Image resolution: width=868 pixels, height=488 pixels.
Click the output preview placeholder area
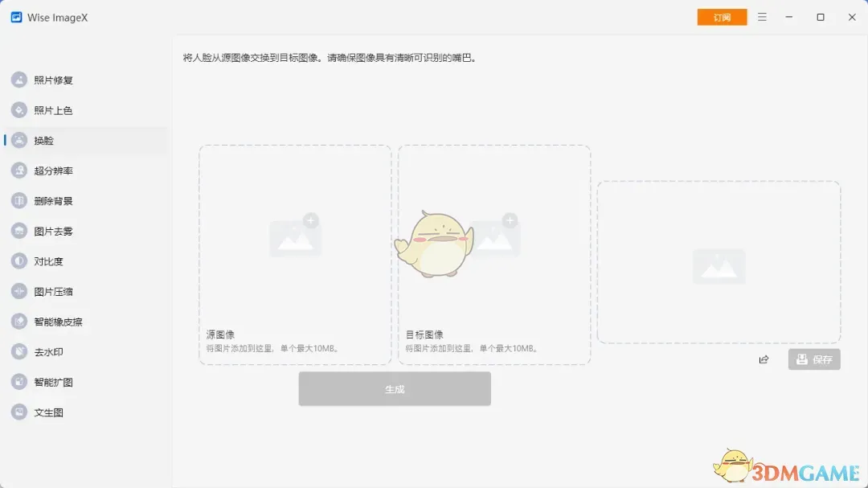pos(719,263)
